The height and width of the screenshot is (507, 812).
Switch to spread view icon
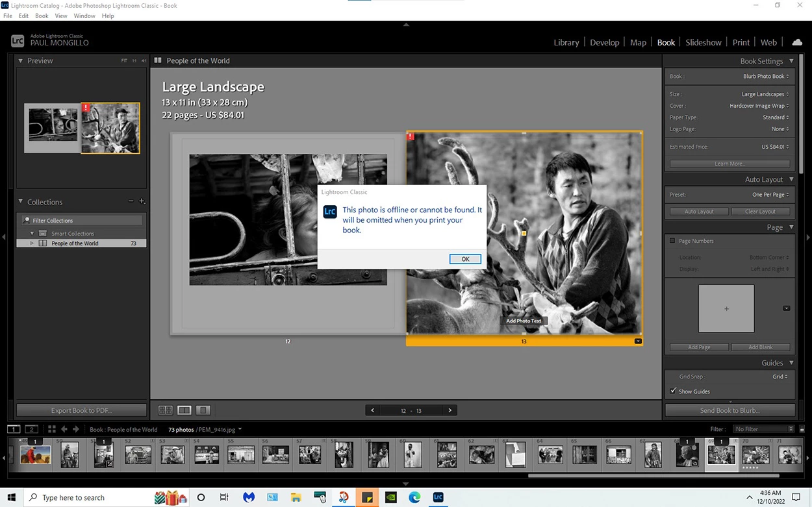184,410
